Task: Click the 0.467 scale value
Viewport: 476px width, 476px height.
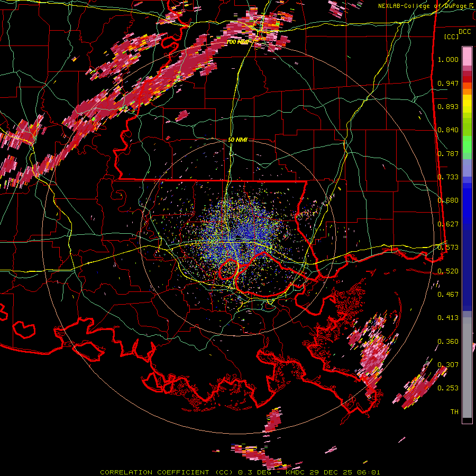Action: (x=448, y=294)
